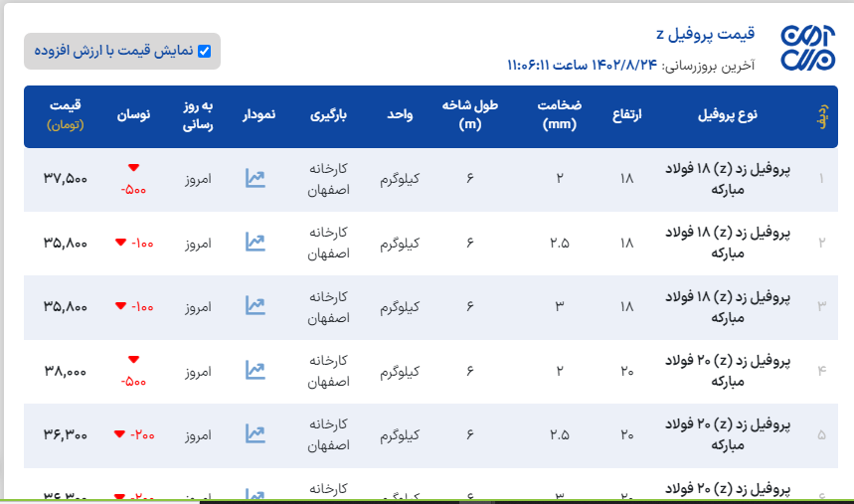Click the بارگیری column header
The image size is (854, 504).
[329, 114]
